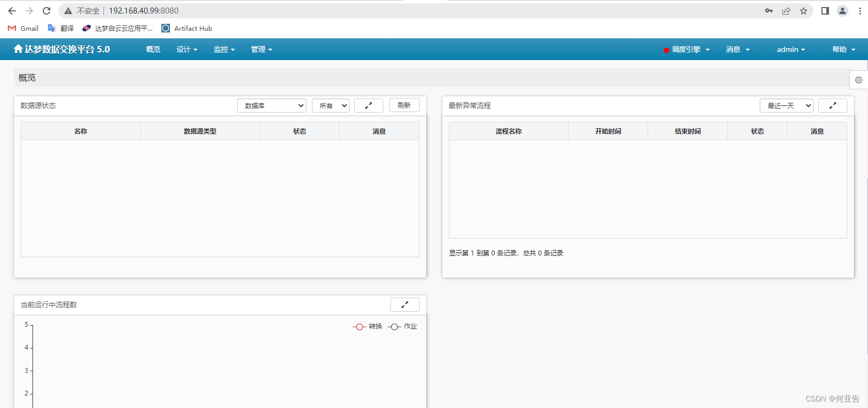Screen dimensions: 868x408
Task: Expand 数据源状态 panel to fullscreen
Action: point(369,106)
